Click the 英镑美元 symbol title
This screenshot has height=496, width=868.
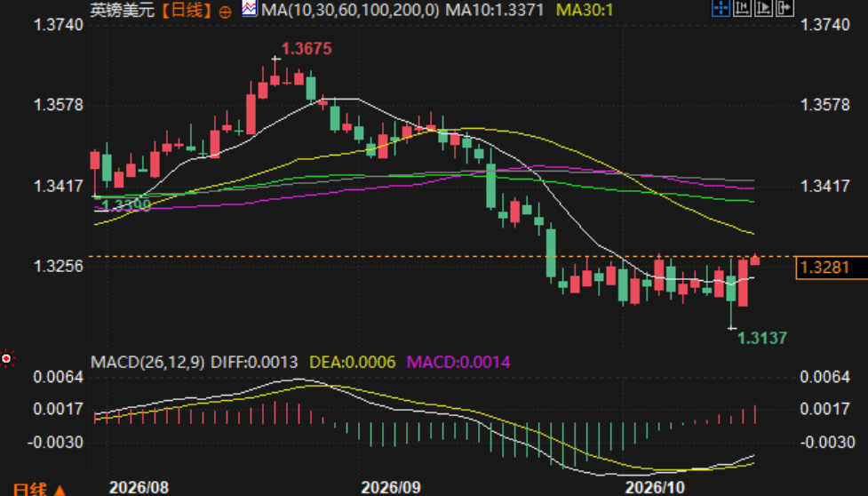123,10
